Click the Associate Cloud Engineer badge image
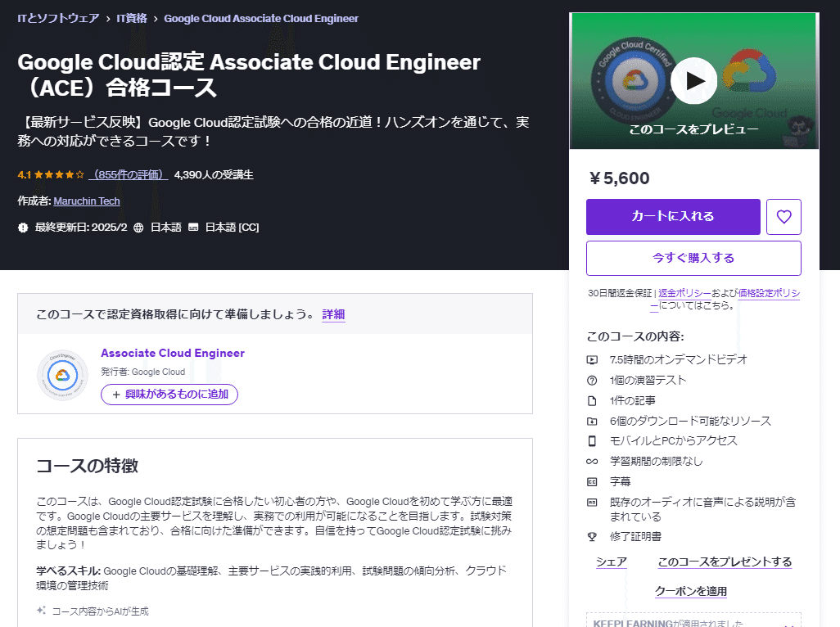 63,375
